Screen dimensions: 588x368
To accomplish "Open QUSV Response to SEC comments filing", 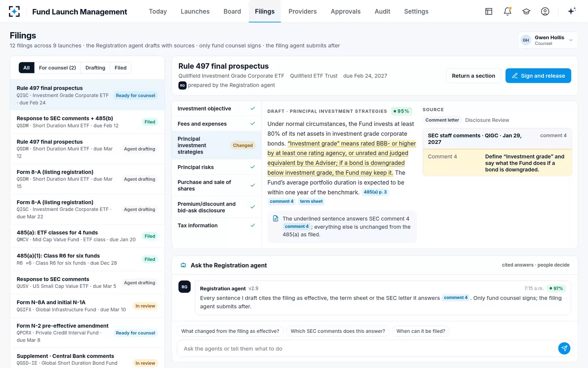I will tap(87, 283).
